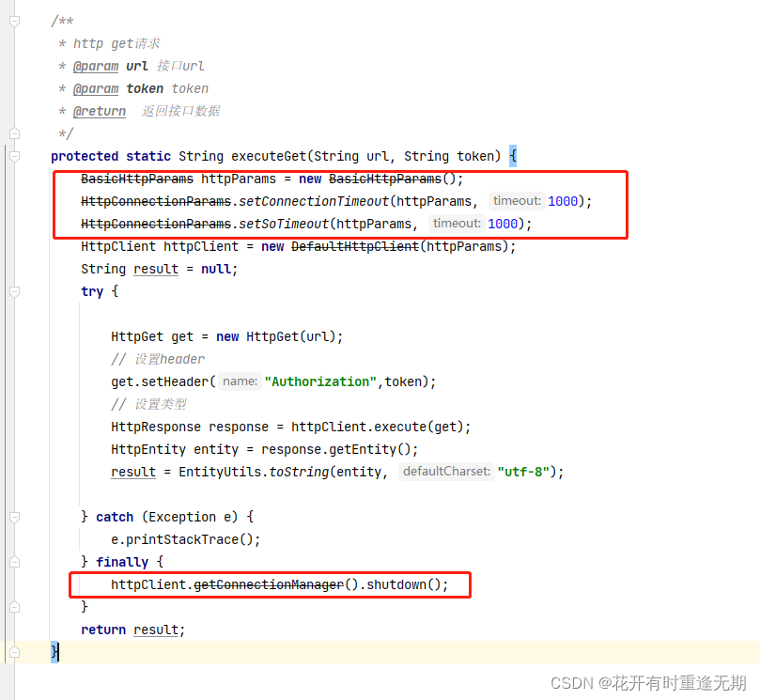Click the defaultCharset: parameter hint
Image resolution: width=760 pixels, height=700 pixels.
tap(446, 472)
